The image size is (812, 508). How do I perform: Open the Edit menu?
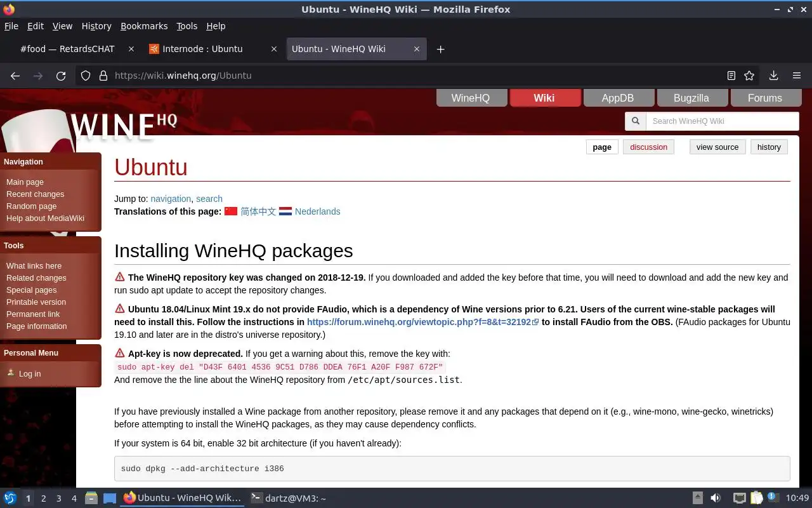[x=36, y=26]
